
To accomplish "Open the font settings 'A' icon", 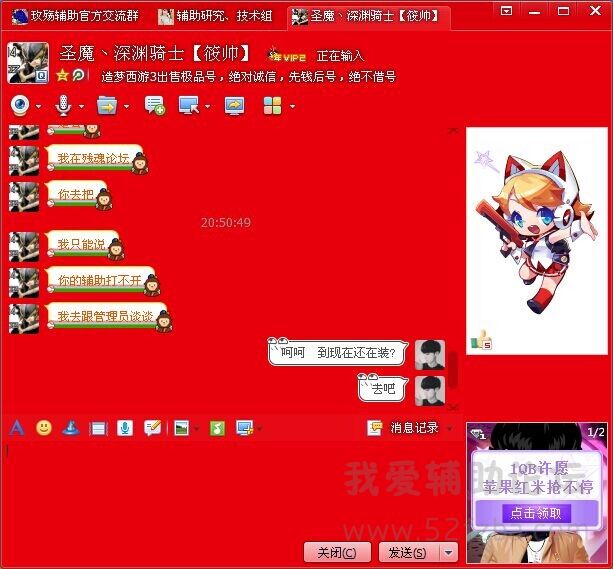I will [x=16, y=428].
